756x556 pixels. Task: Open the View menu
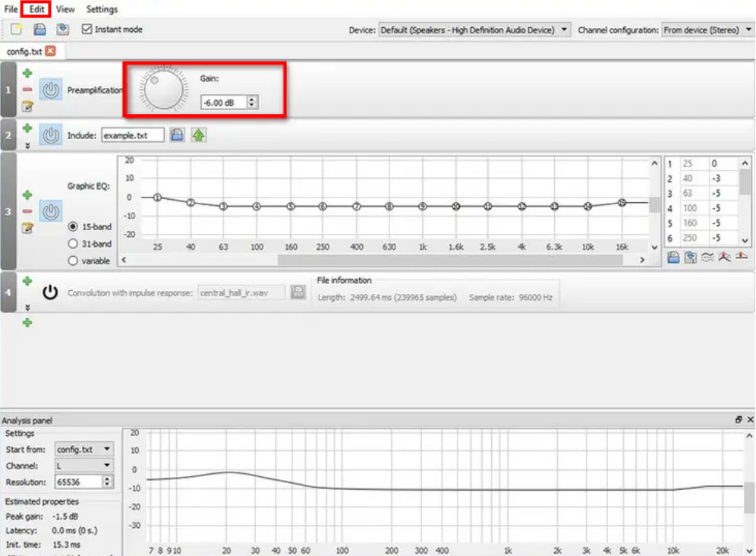[65, 9]
